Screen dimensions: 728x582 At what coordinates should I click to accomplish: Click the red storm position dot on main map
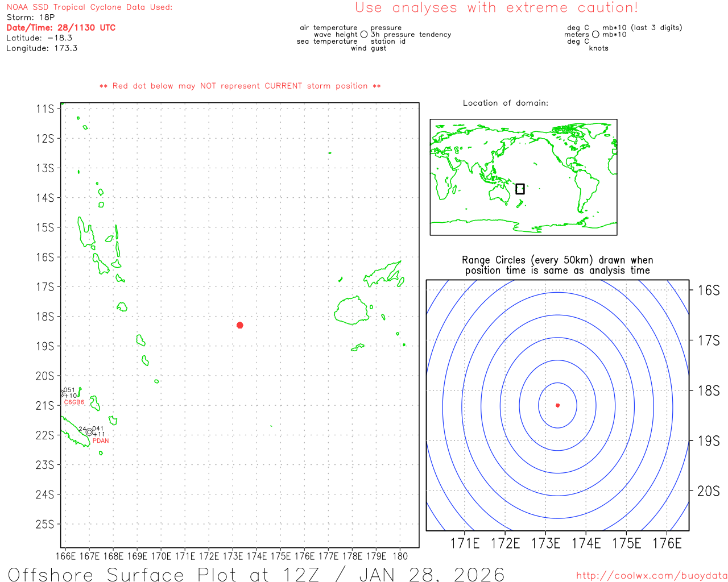point(240,325)
